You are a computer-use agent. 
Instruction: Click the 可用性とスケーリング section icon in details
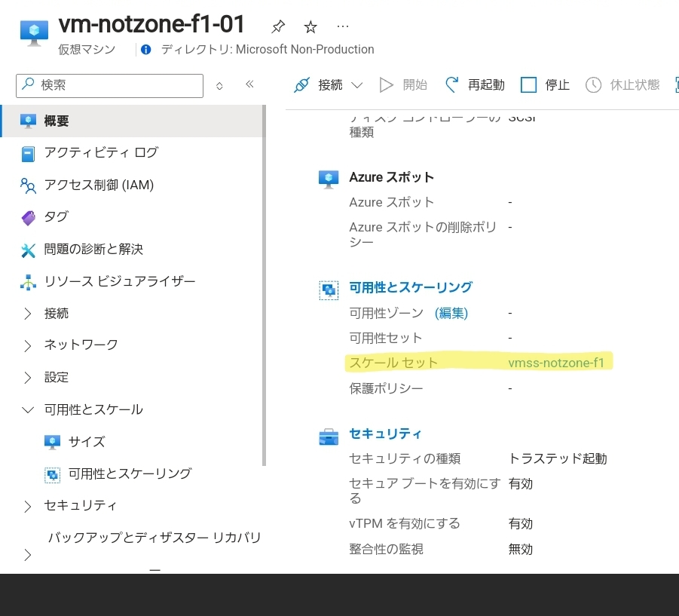coord(329,290)
